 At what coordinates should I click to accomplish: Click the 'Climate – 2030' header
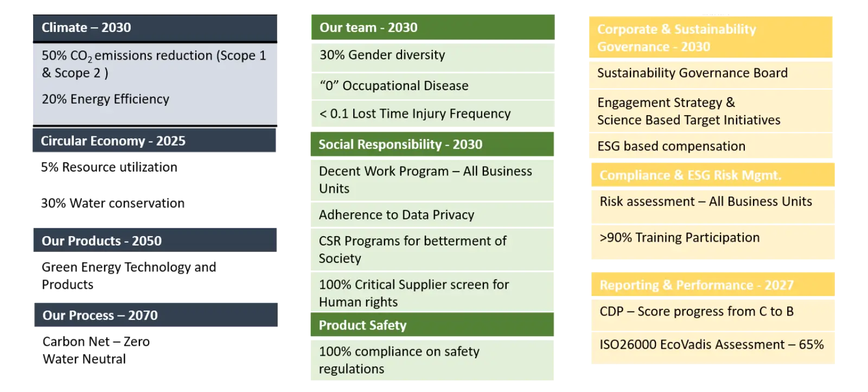click(154, 28)
